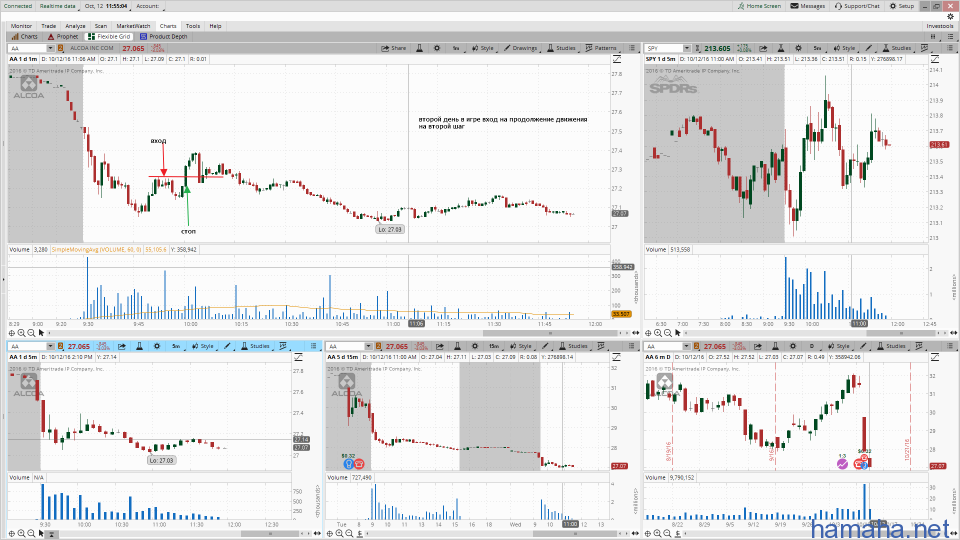
Task: Click the SimpleMovingAvg volume study label
Action: [97, 249]
